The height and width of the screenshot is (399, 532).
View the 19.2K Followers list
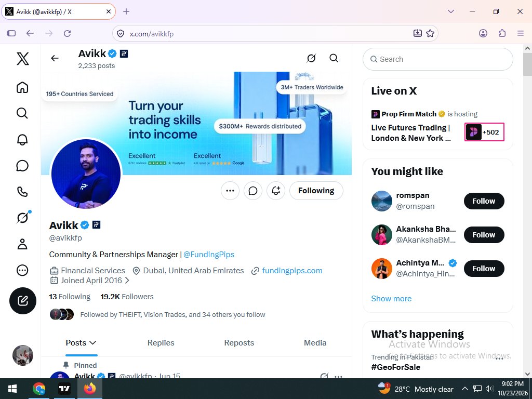[x=127, y=297]
